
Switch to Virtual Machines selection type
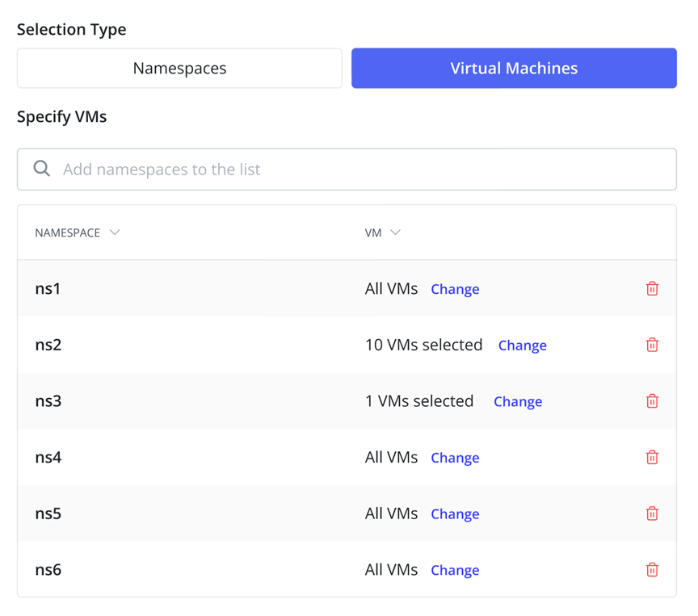pyautogui.click(x=514, y=68)
